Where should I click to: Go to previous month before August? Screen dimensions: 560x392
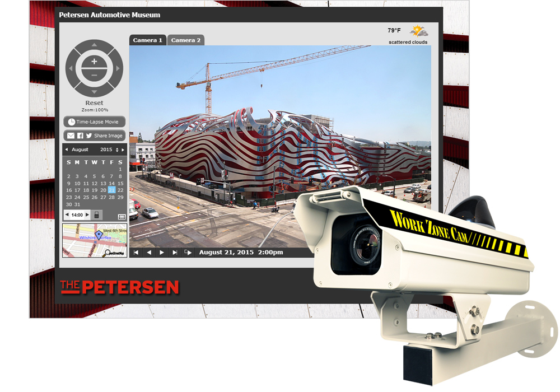click(67, 150)
